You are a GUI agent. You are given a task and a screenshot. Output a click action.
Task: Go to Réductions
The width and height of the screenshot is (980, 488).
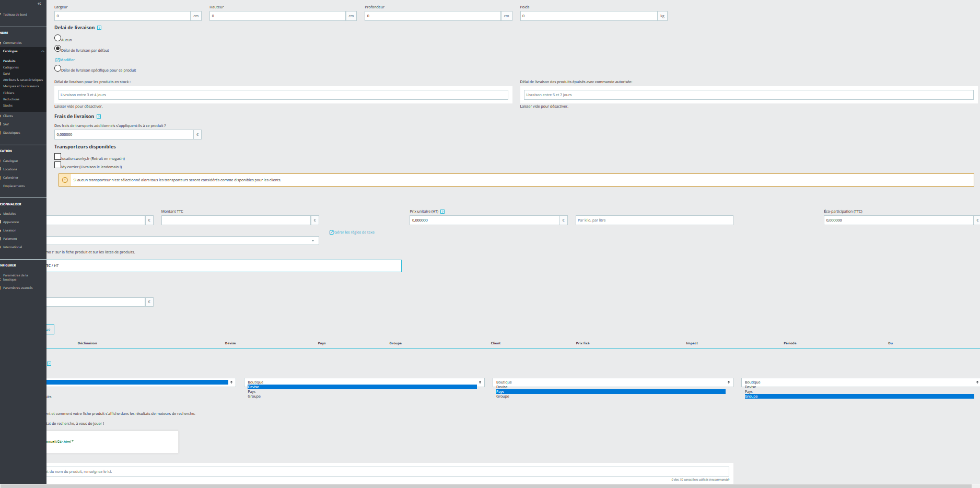click(x=11, y=99)
